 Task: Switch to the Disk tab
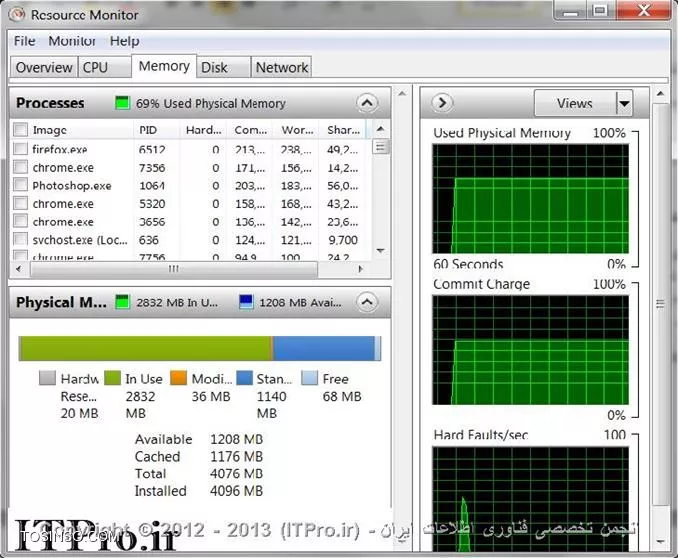point(224,67)
